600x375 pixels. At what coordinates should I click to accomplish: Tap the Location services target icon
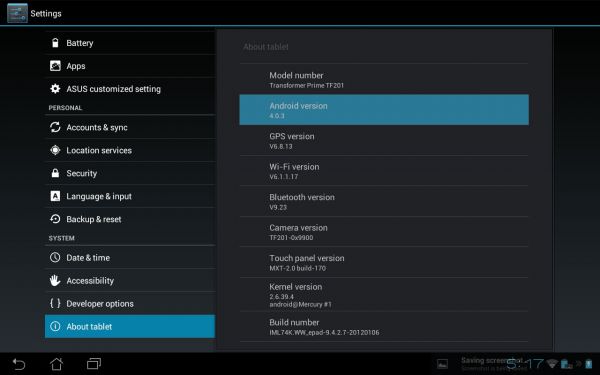pos(55,150)
